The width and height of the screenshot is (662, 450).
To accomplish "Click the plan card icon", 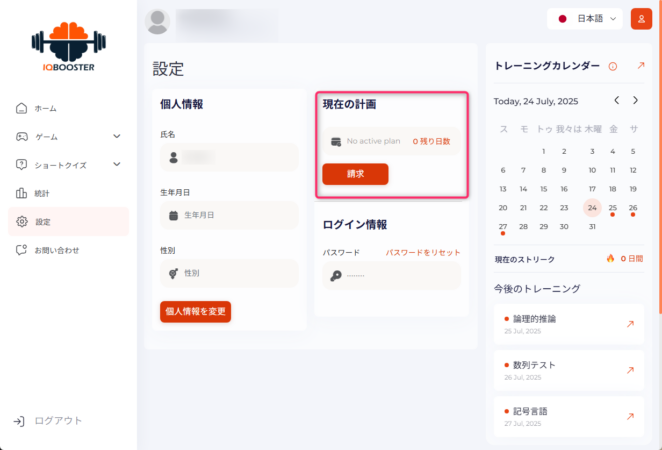I will coord(336,142).
